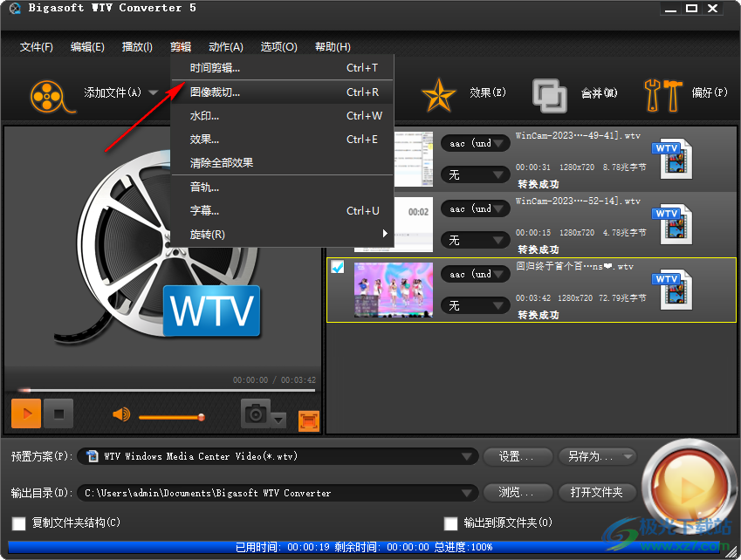This screenshot has width=741, height=560.
Task: Open Preferences wrench and hammer icon
Action: click(x=663, y=95)
